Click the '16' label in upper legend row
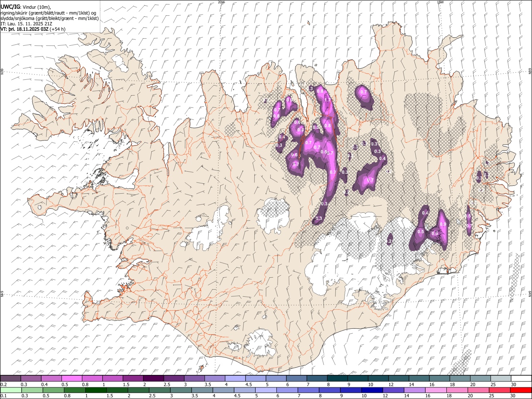The height and width of the screenshot is (399, 532). point(432,384)
